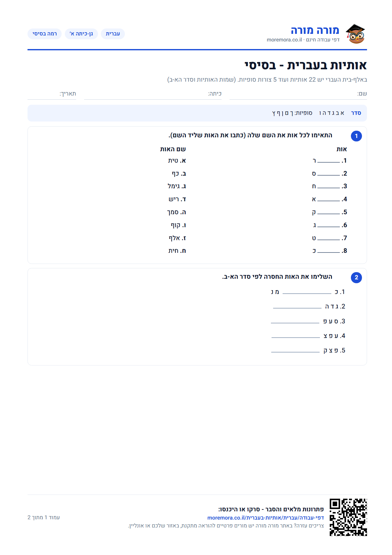The image size is (392, 555).
Task: Click the letter name "ז. אלף"
Action: click(x=177, y=238)
